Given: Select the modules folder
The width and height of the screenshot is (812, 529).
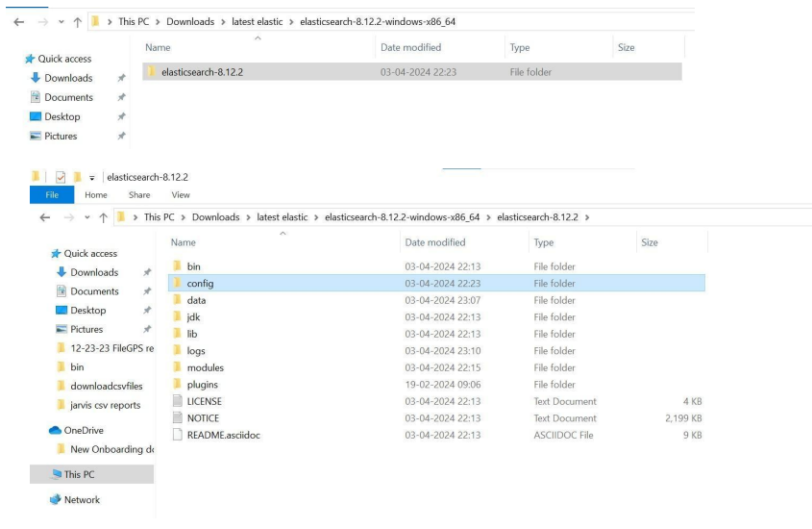Looking at the screenshot, I should (436, 367).
